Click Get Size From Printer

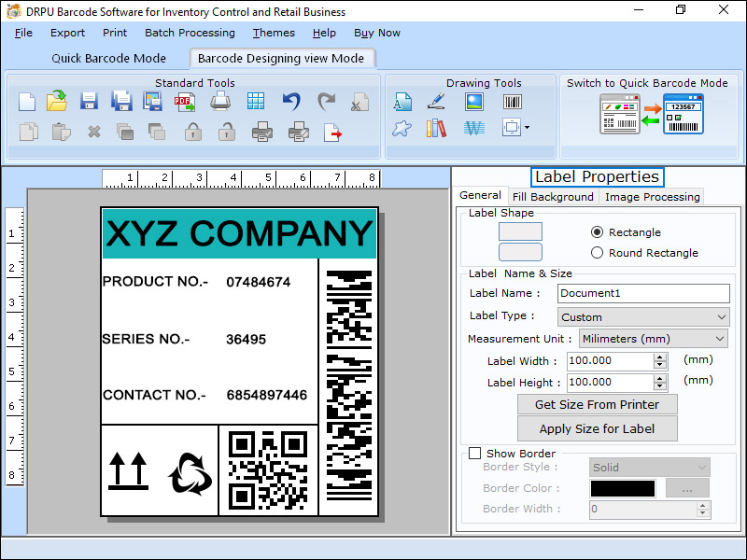click(x=598, y=404)
